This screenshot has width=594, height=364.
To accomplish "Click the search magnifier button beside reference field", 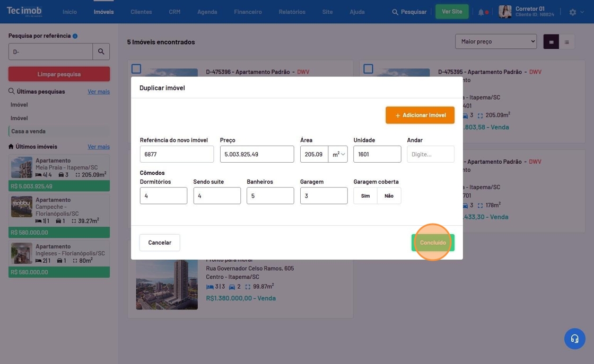I will click(101, 52).
